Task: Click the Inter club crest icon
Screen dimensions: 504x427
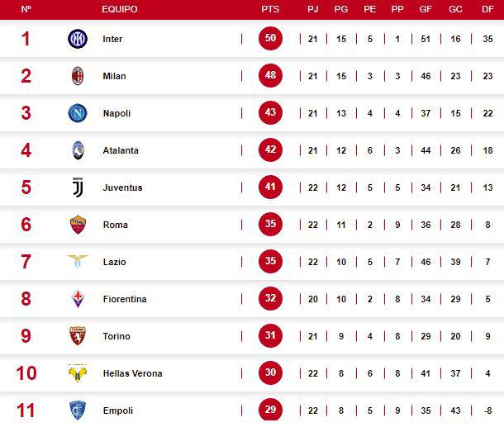Action: click(78, 39)
